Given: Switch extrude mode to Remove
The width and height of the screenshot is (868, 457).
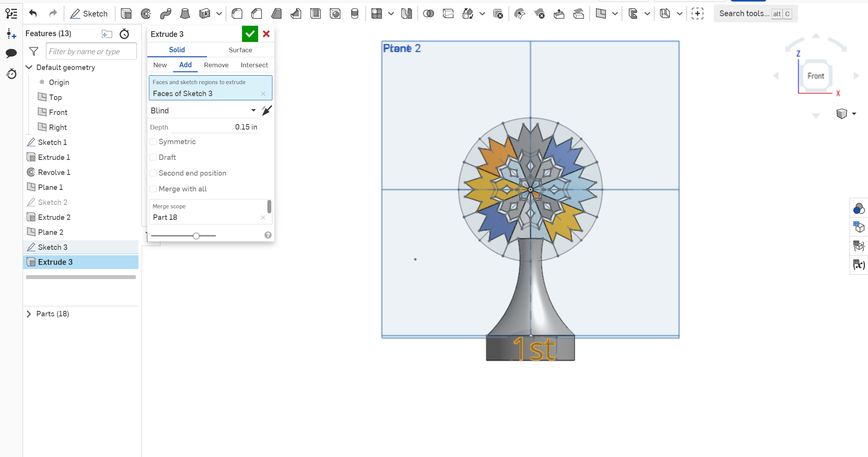Looking at the screenshot, I should coord(216,65).
